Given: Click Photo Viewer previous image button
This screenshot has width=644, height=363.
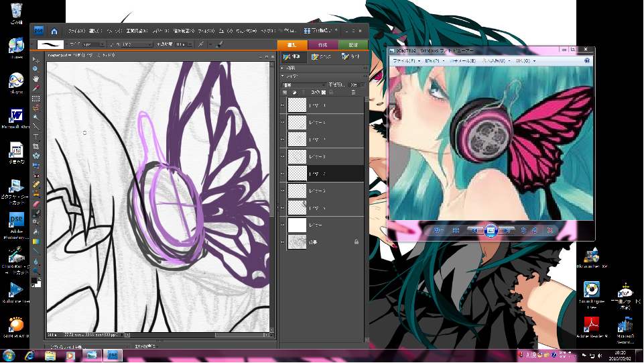Looking at the screenshot, I should pyautogui.click(x=474, y=231).
